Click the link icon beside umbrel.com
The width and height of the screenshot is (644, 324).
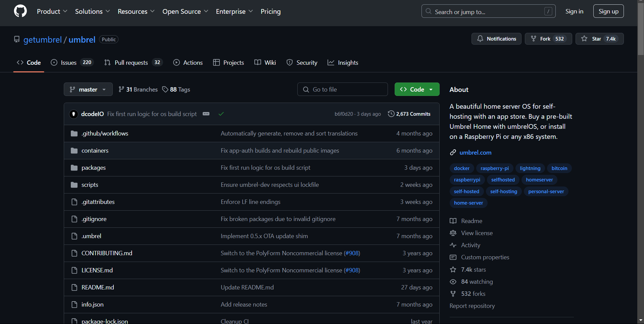click(x=453, y=153)
